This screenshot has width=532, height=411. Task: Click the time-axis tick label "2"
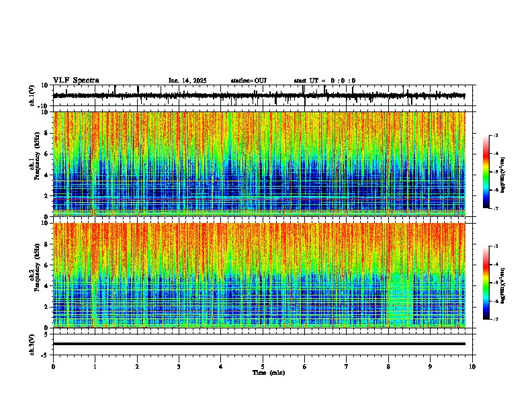(x=137, y=367)
